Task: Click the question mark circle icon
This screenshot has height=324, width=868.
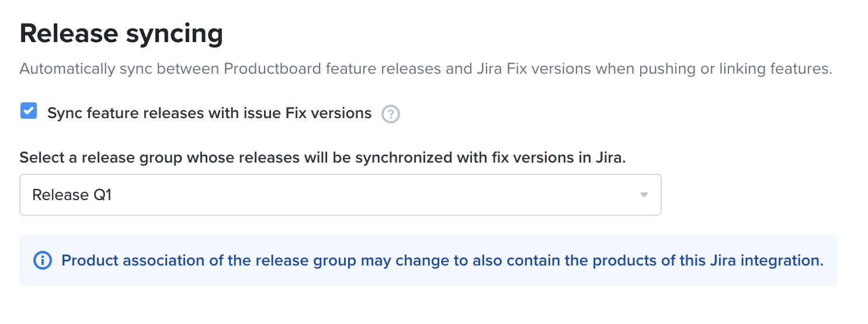Action: (391, 114)
